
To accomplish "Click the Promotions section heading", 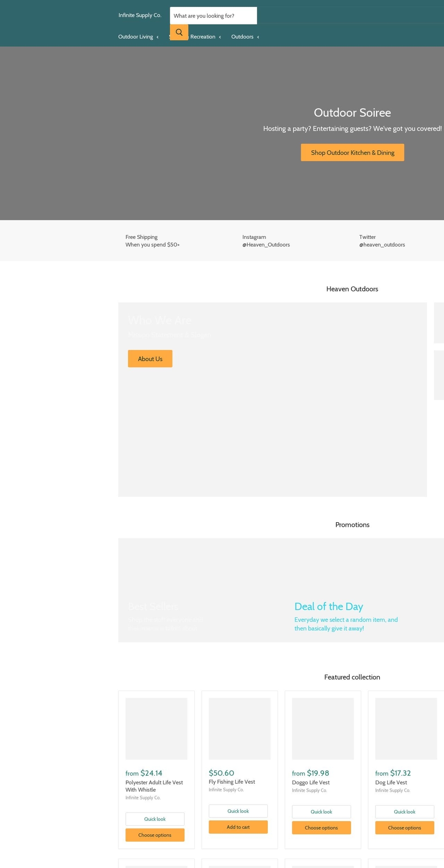I will [352, 525].
